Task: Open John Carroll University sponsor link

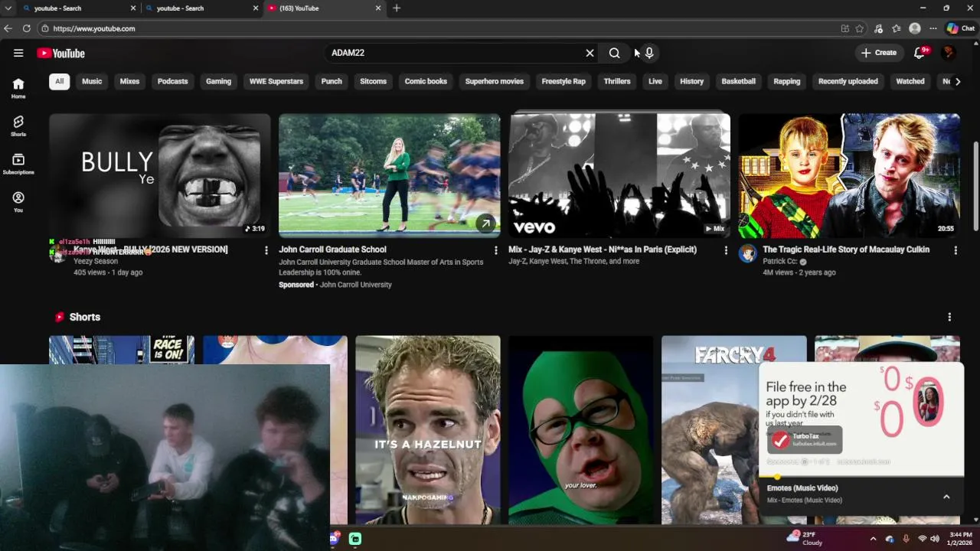Action: 355,285
